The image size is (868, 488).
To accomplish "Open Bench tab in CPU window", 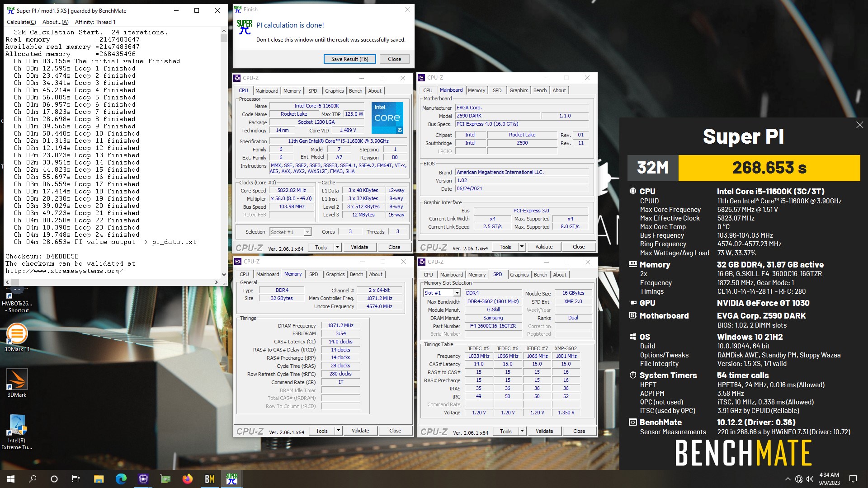I will click(356, 91).
